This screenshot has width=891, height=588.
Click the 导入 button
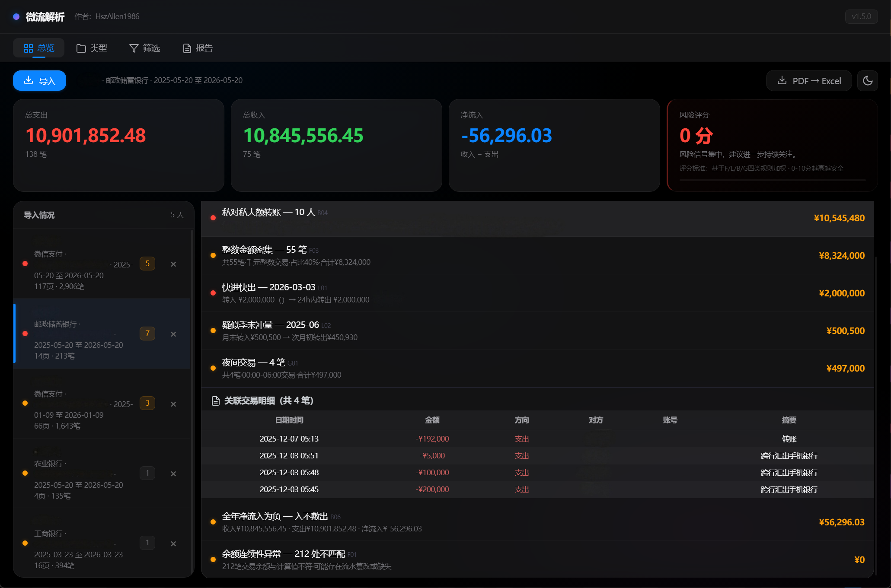tap(39, 81)
